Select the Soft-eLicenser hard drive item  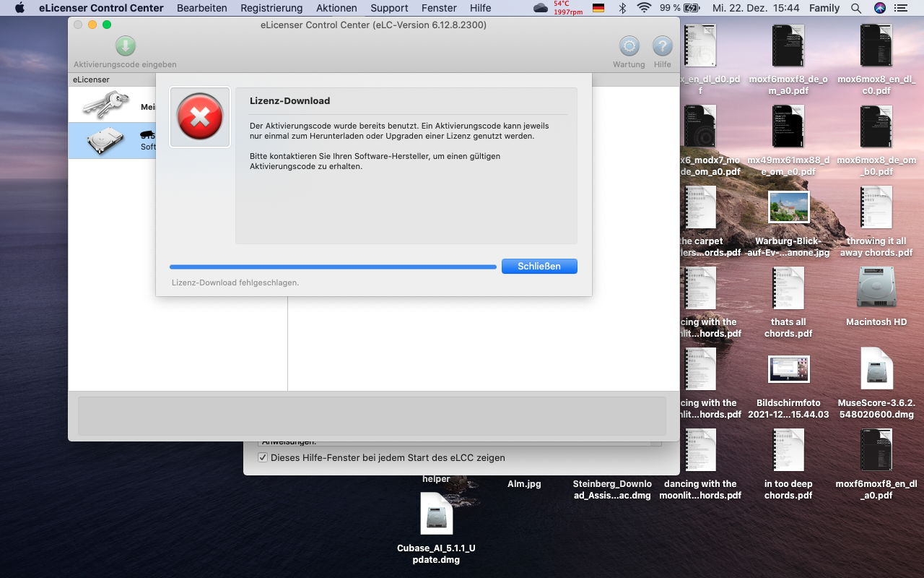tap(106, 141)
